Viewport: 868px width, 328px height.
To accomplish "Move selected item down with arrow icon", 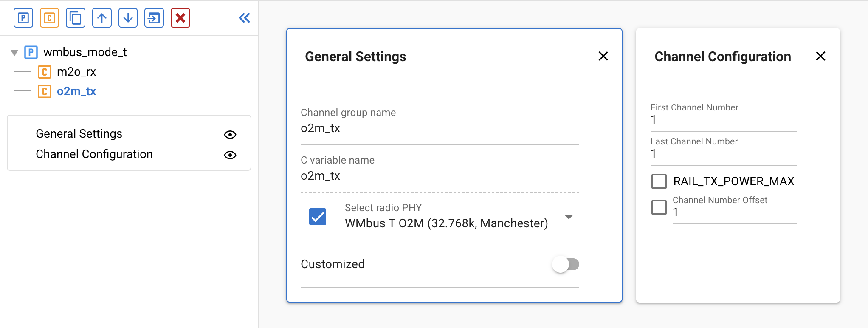I will [128, 18].
